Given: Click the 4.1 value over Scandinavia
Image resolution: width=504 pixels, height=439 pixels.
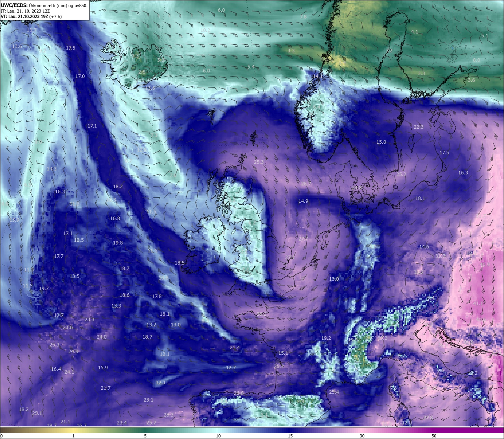Looking at the screenshot, I should point(415,31).
